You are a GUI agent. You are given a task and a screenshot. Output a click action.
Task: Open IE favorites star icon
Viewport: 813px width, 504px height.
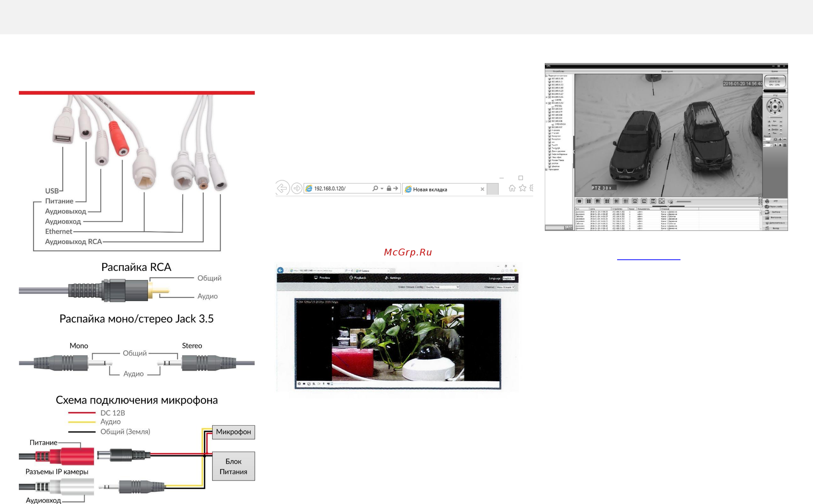click(523, 188)
